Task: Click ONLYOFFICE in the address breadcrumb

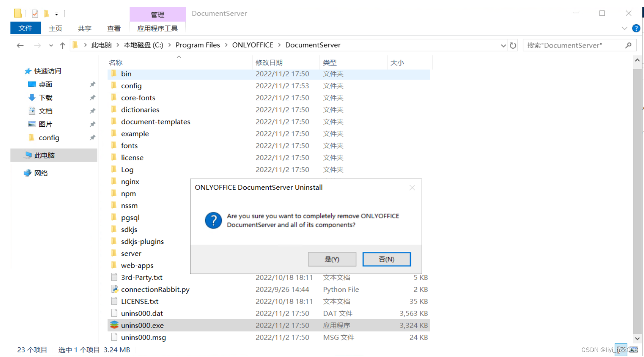Action: click(x=252, y=45)
